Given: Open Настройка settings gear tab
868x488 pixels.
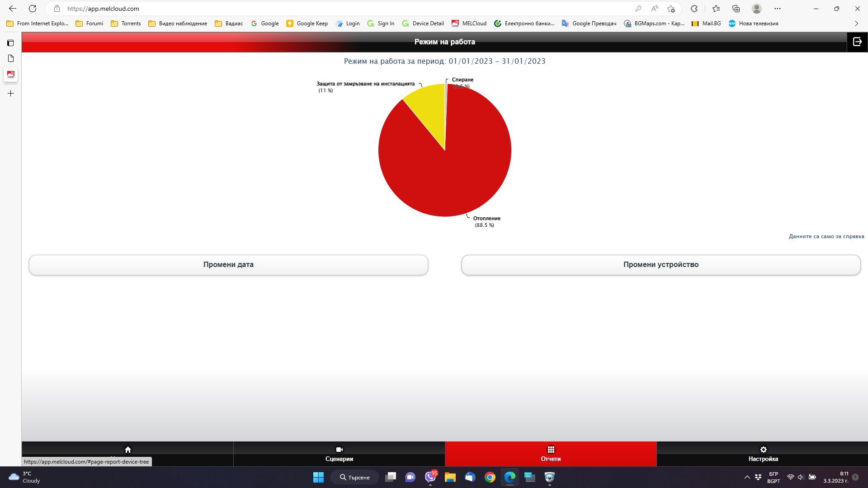Looking at the screenshot, I should [x=763, y=454].
